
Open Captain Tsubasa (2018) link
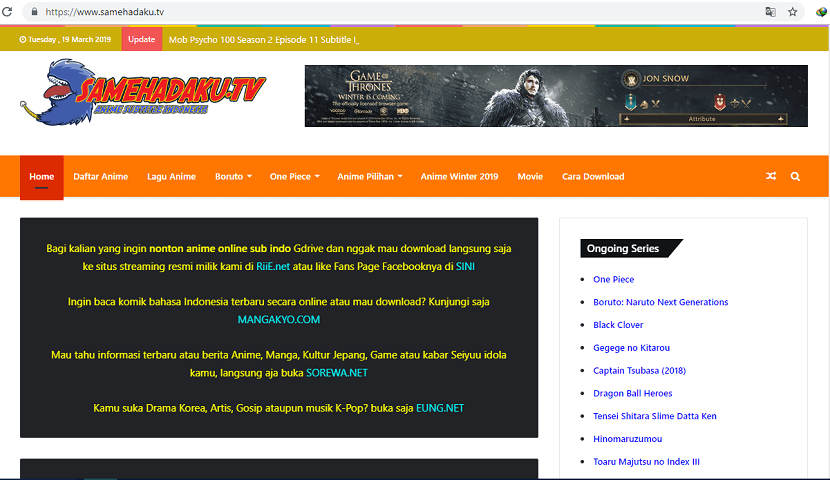639,370
